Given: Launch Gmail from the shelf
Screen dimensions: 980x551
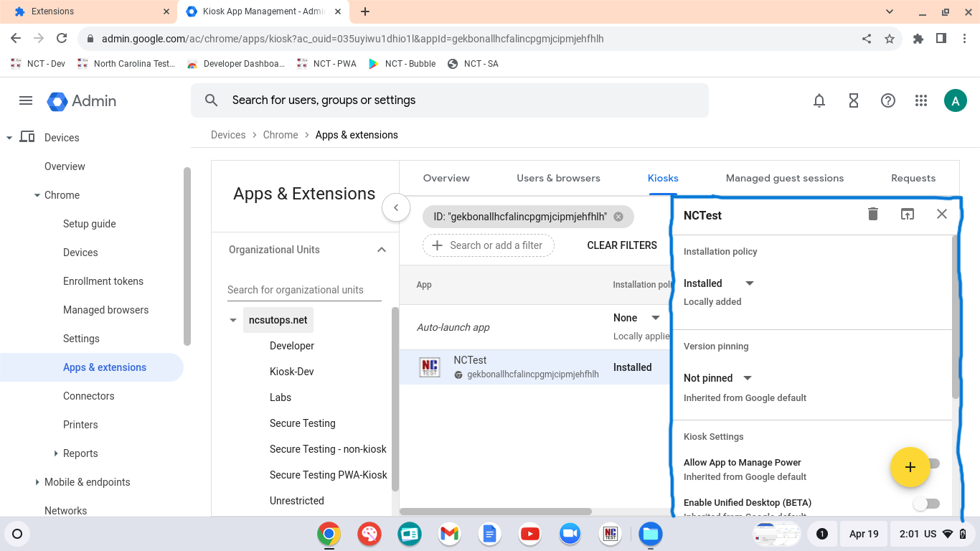Looking at the screenshot, I should [x=449, y=534].
